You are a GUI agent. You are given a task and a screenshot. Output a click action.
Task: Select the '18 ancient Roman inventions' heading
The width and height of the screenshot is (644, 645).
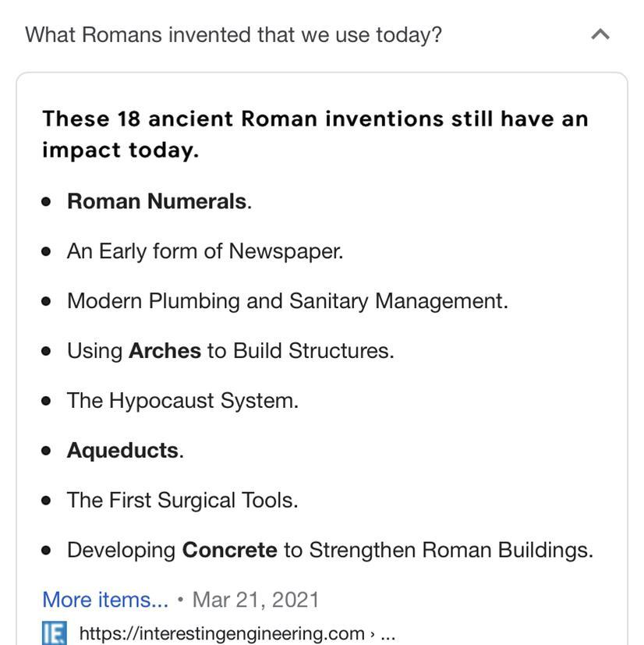(x=315, y=134)
